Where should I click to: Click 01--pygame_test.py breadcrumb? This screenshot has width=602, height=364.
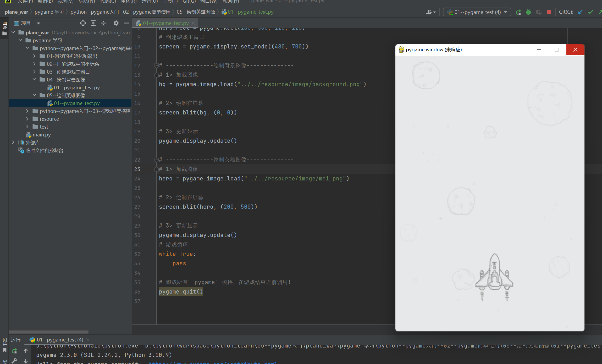coord(248,12)
